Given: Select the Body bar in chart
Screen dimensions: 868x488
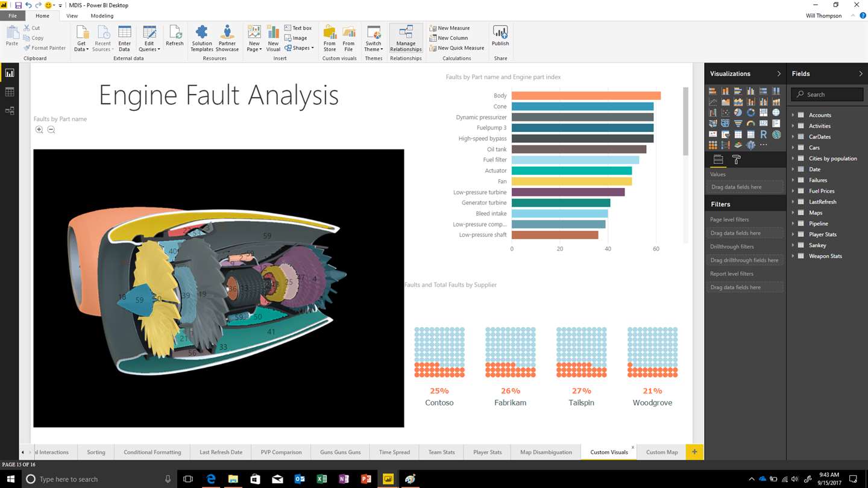Looking at the screenshot, I should point(586,96).
